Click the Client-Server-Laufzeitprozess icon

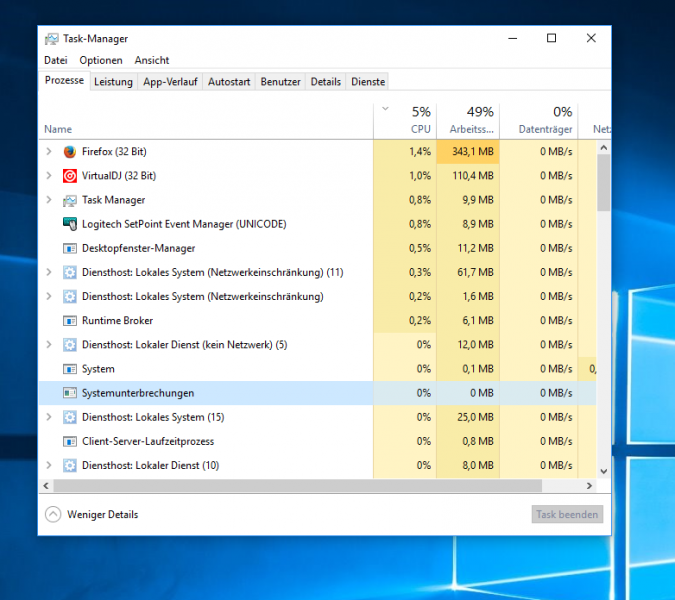click(x=70, y=441)
